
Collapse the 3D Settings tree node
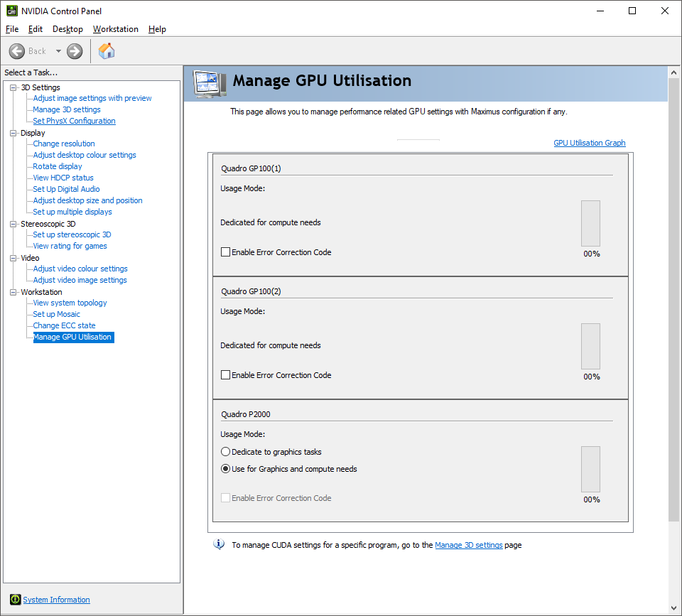(13, 87)
